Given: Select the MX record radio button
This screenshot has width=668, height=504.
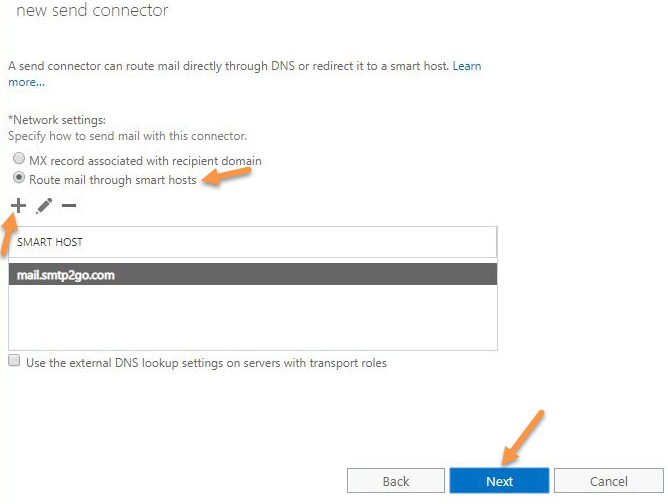Looking at the screenshot, I should click(x=19, y=158).
